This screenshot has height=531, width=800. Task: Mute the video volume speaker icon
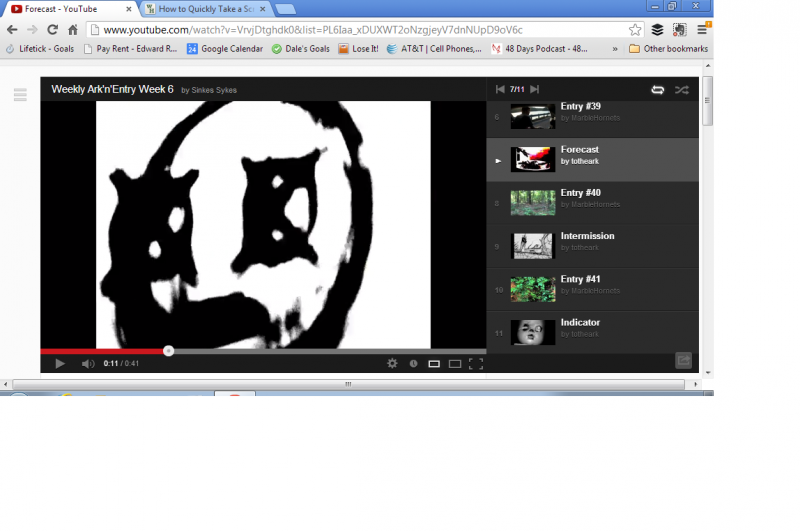[87, 363]
